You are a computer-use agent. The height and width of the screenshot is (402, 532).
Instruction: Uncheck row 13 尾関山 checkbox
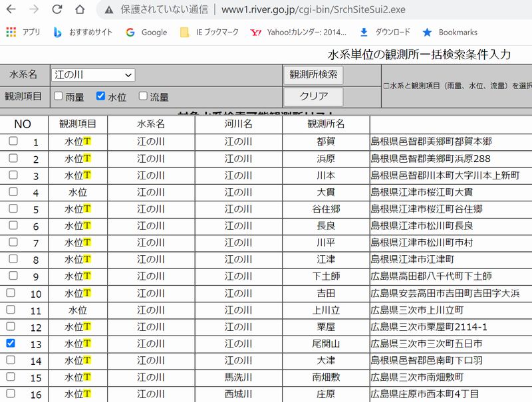point(13,344)
